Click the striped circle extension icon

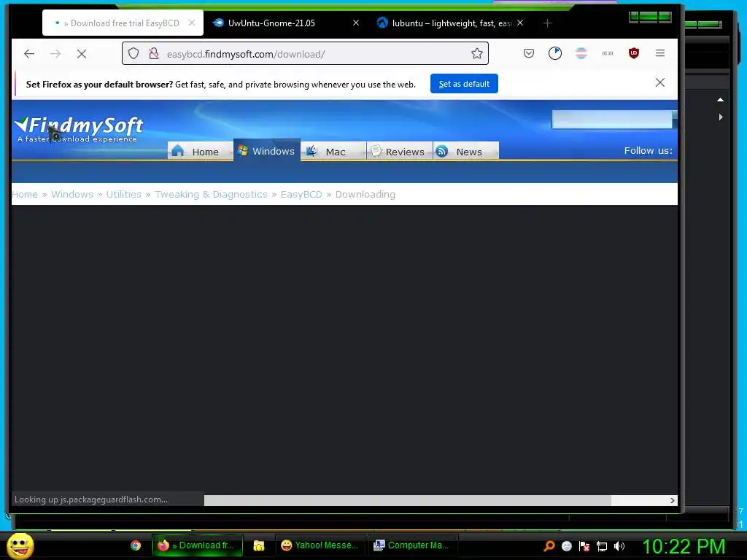[581, 53]
